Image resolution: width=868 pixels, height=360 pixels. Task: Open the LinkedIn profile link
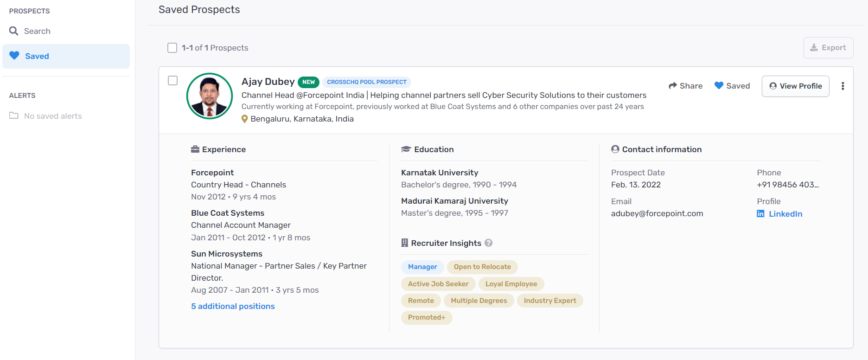coord(785,214)
